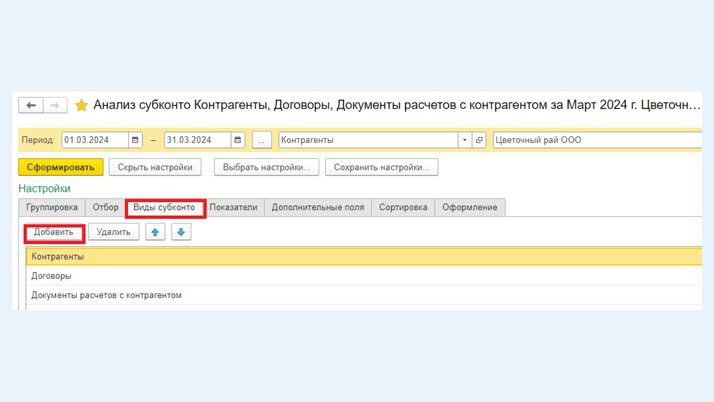Click the Удалить button
Image resolution: width=714 pixels, height=402 pixels.
(113, 232)
